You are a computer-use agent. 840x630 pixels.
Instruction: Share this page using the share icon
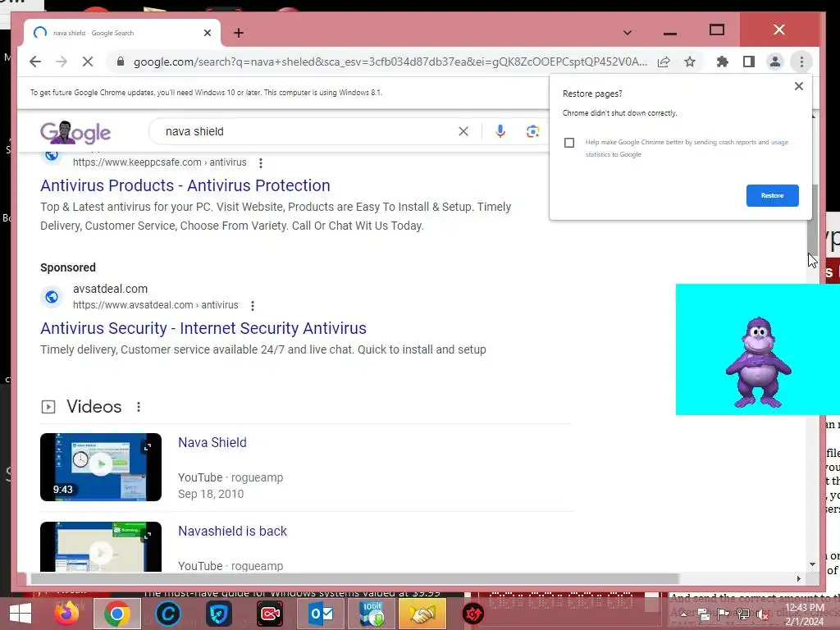(x=664, y=62)
